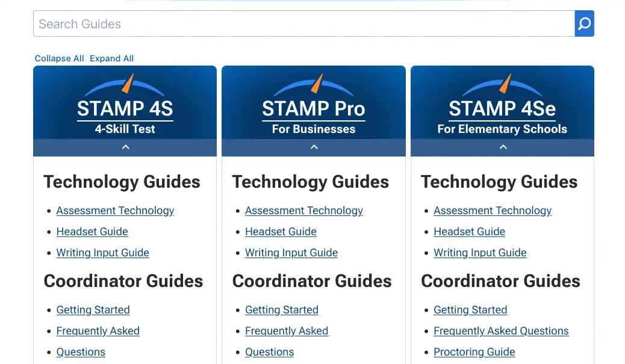Open Getting Started under STAMP 4S
Viewport: 625px width, 364px height.
(93, 310)
